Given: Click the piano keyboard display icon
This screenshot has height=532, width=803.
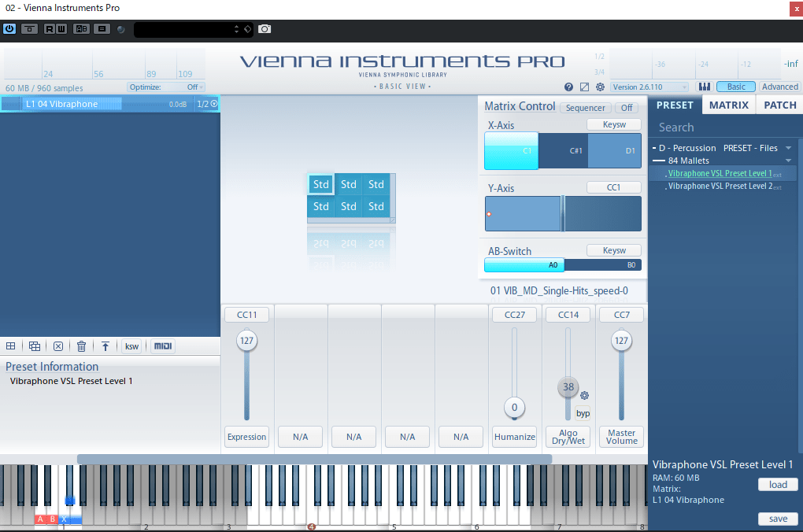Looking at the screenshot, I should 705,87.
